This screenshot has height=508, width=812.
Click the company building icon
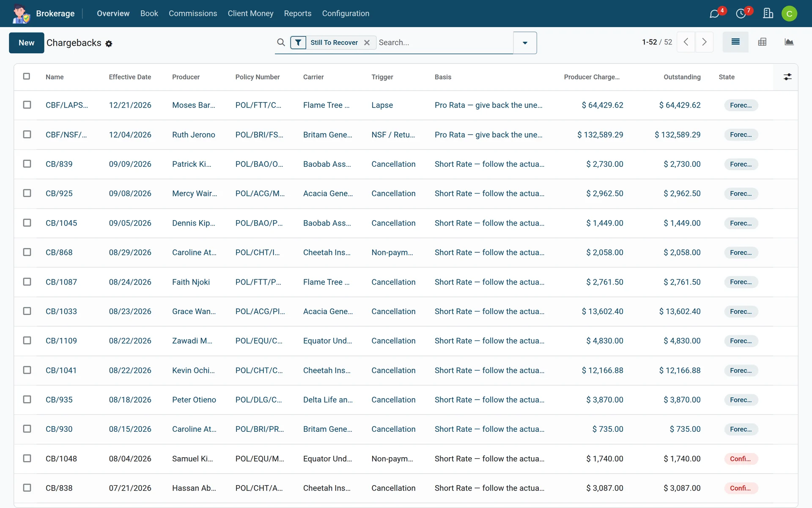point(768,14)
